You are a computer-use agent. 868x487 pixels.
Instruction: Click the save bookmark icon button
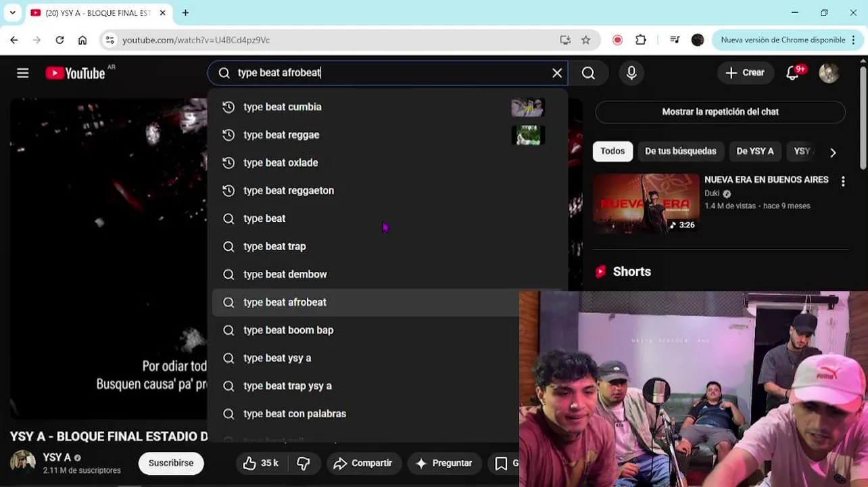tap(501, 463)
